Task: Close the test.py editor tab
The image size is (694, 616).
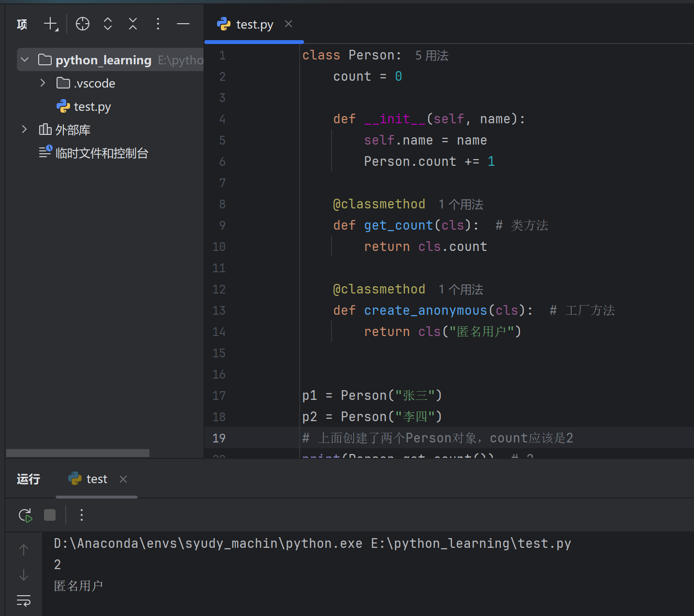Action: tap(289, 24)
